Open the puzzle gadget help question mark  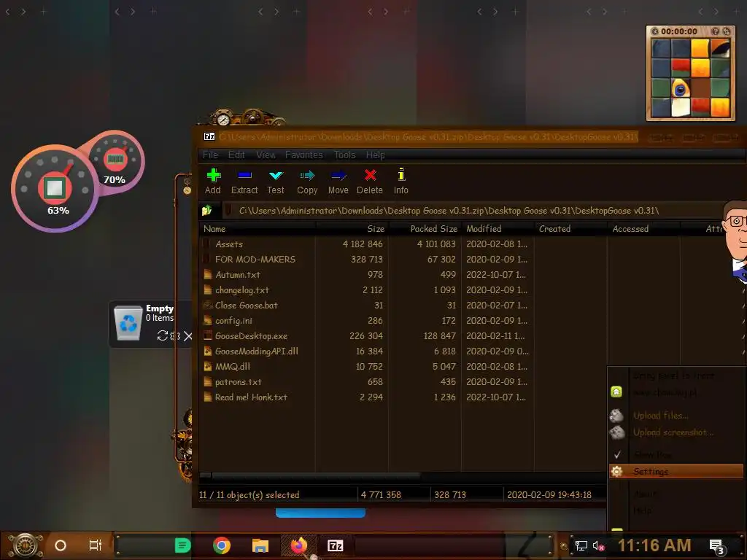(715, 31)
